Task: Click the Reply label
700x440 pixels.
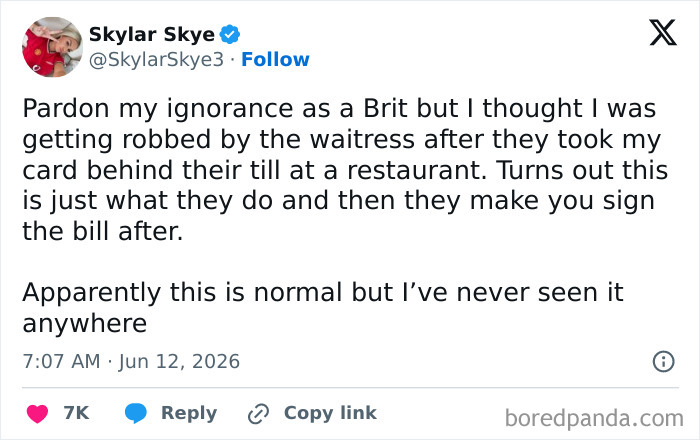Action: click(x=189, y=413)
